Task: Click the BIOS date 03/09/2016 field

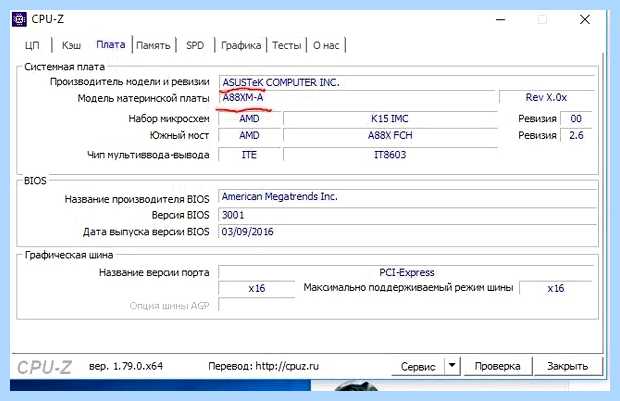Action: coord(407,232)
